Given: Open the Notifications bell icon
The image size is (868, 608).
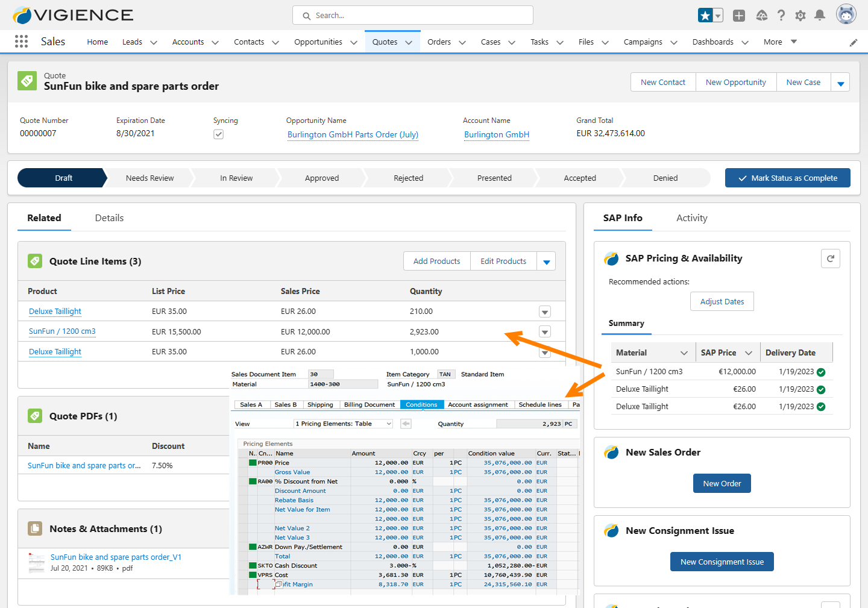Looking at the screenshot, I should 820,15.
